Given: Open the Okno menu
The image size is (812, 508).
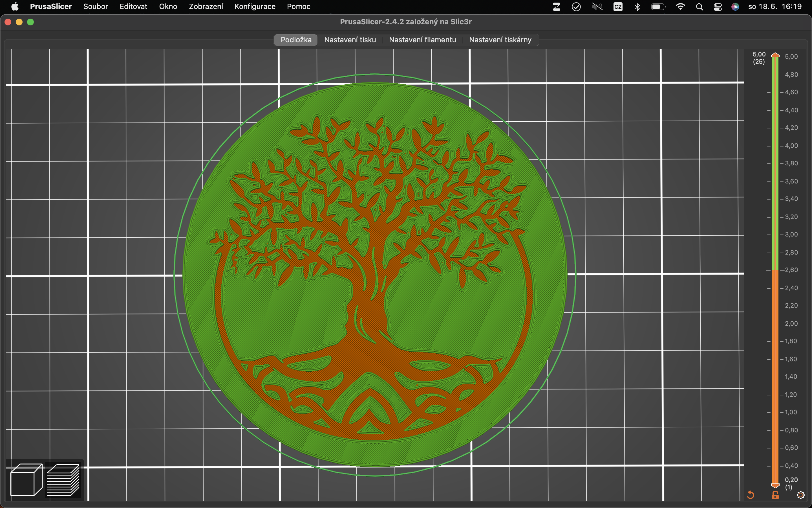Looking at the screenshot, I should click(x=168, y=6).
